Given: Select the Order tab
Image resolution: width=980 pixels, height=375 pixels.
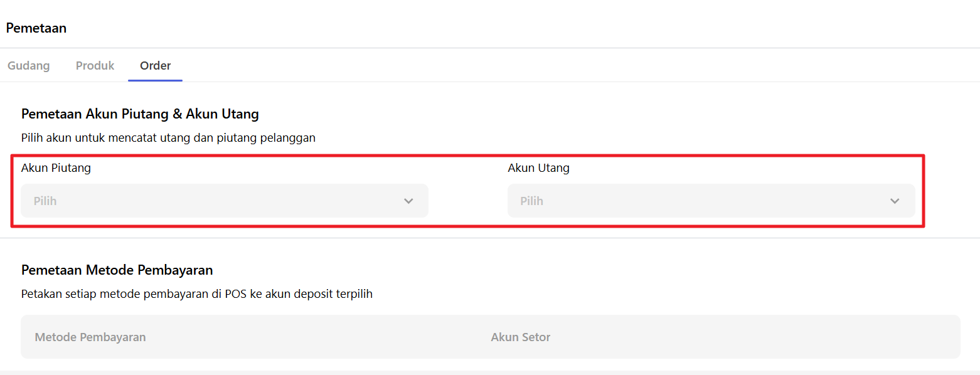Looking at the screenshot, I should 156,66.
